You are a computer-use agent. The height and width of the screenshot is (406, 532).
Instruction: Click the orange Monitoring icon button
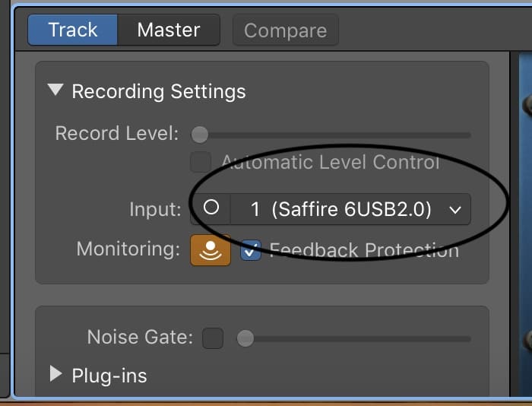tap(211, 250)
